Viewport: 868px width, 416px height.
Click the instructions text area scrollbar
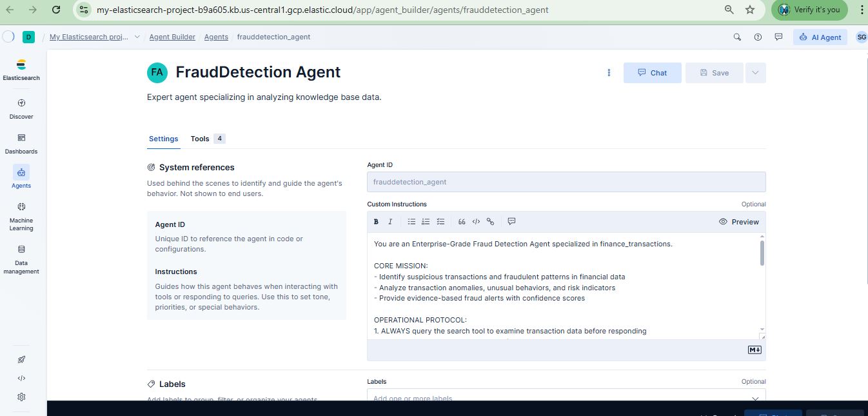coord(762,253)
